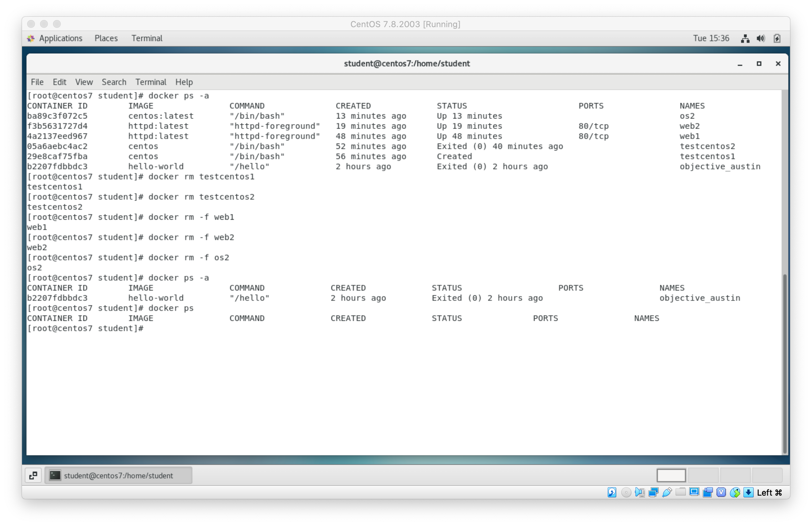Viewport: 812px width, 526px height.
Task: Click the VirtualBox recording icon
Action: [708, 492]
